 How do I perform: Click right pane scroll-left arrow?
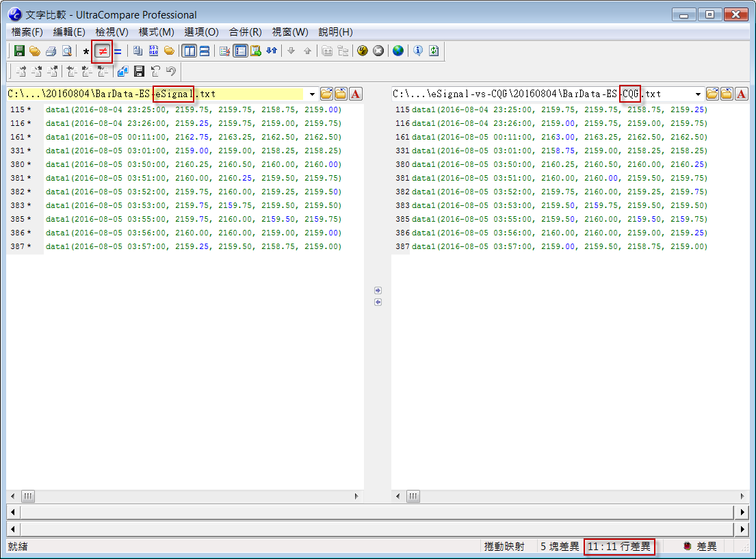pyautogui.click(x=397, y=496)
